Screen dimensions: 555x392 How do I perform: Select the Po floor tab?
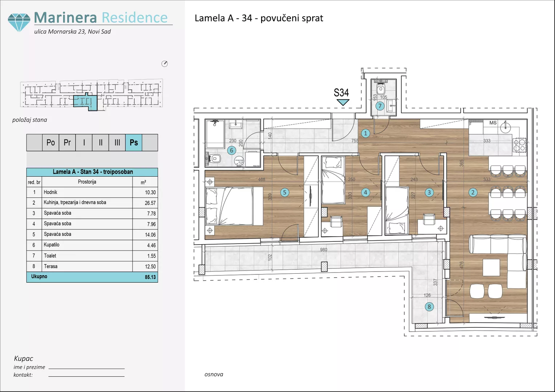pyautogui.click(x=50, y=143)
